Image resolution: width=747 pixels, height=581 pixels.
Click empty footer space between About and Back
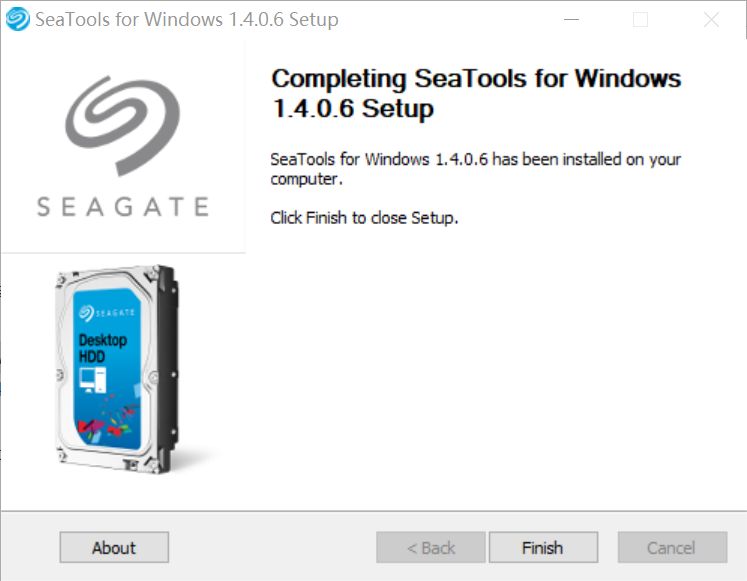tap(273, 547)
